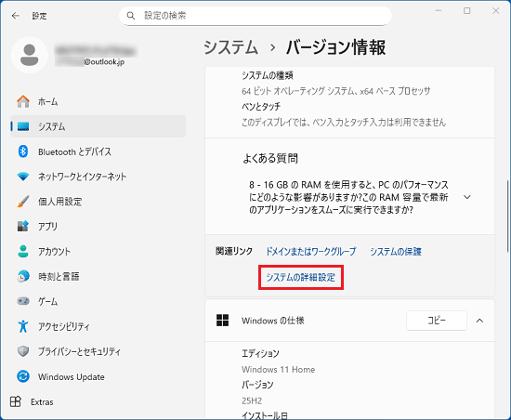
Task: Open アクセシビリティ settings label
Action: [63, 326]
